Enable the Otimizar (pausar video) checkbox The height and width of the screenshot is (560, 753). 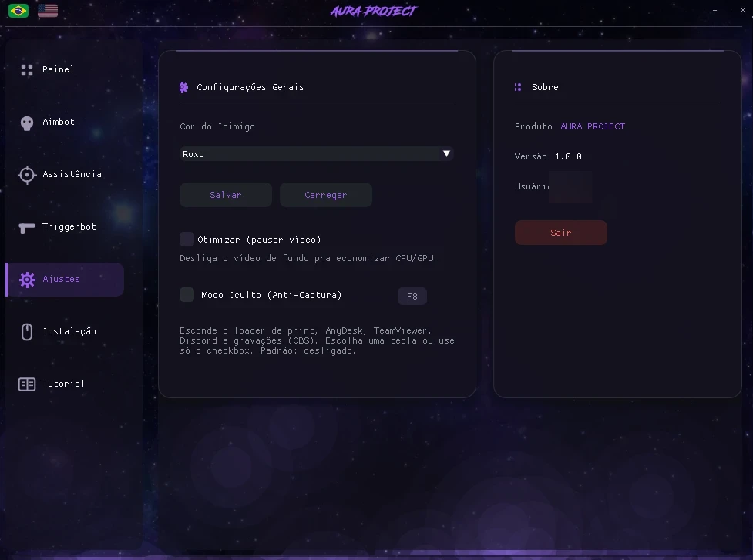(x=187, y=239)
